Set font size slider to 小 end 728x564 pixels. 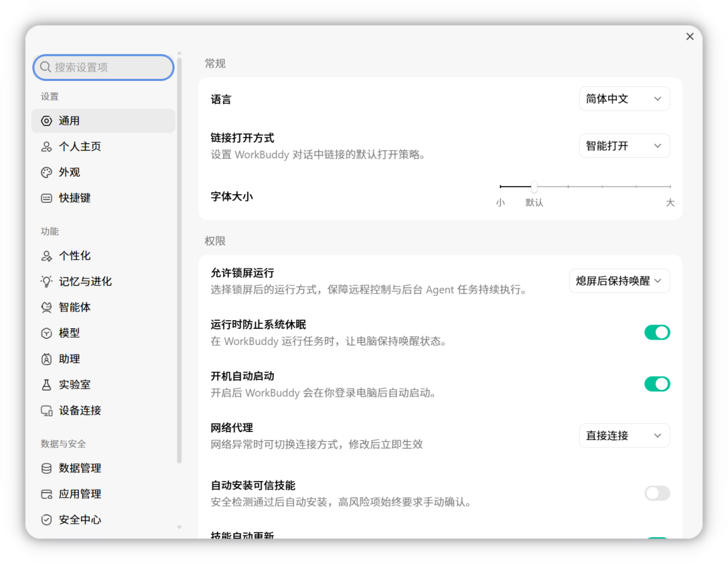click(x=500, y=187)
